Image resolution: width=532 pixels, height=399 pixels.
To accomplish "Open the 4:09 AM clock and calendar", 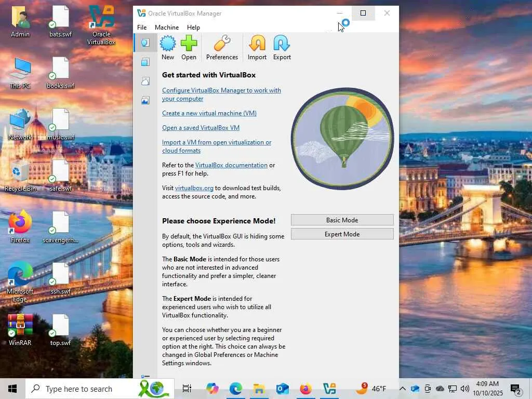I will pyautogui.click(x=487, y=389).
